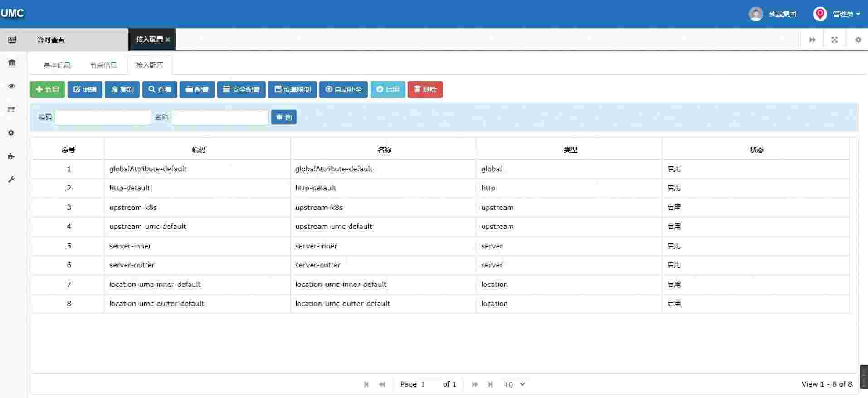This screenshot has width=868, height=398.
Task: Go to previous page pager icon
Action: (x=382, y=384)
